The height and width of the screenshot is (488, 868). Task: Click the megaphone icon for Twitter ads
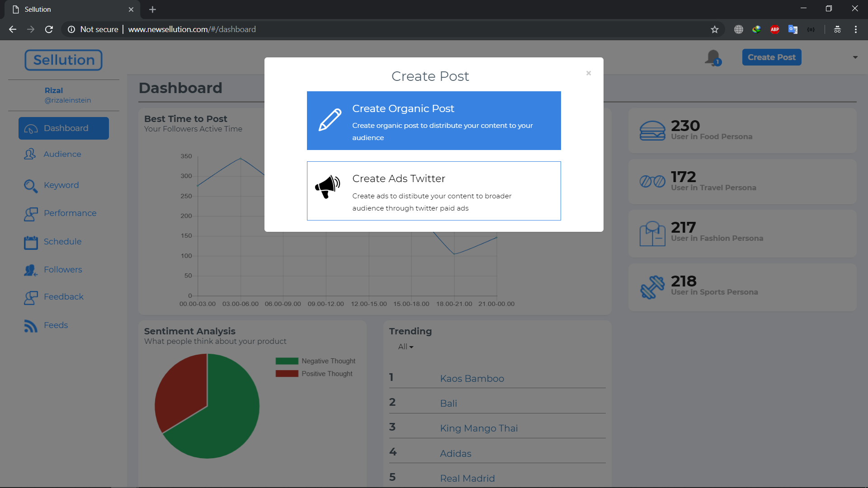coord(328,186)
